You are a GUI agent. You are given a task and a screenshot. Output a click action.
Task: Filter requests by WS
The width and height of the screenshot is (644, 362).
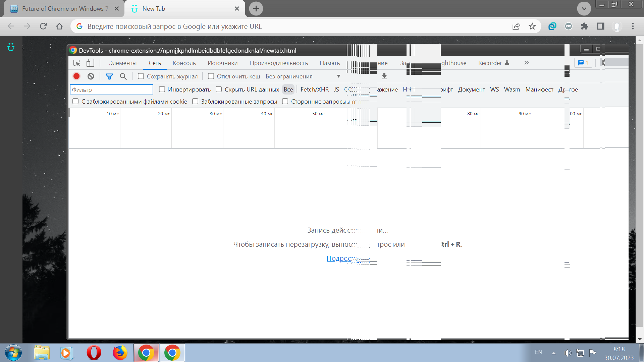point(494,89)
